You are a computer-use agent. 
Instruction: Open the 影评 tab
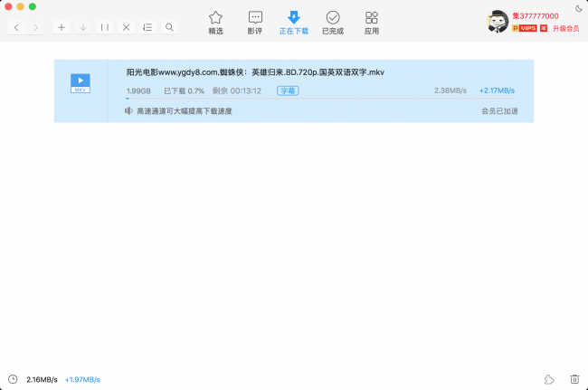point(255,22)
